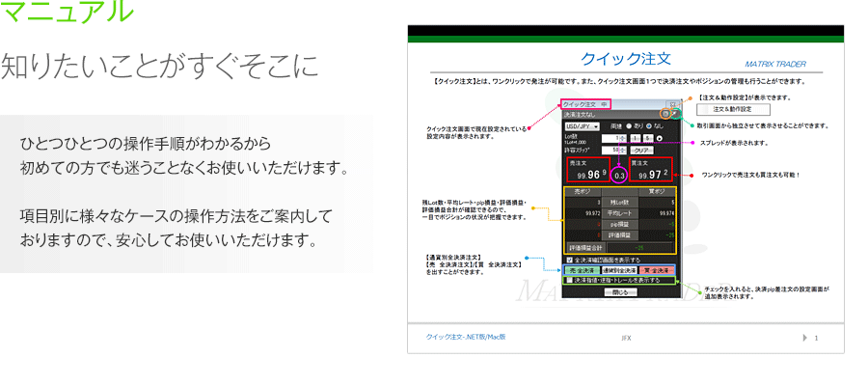
Task: Select 両建 あり radio button
Action: (x=629, y=125)
